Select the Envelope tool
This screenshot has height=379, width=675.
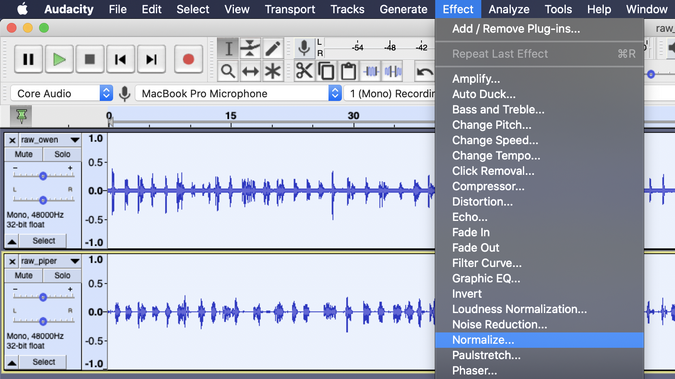pos(250,48)
